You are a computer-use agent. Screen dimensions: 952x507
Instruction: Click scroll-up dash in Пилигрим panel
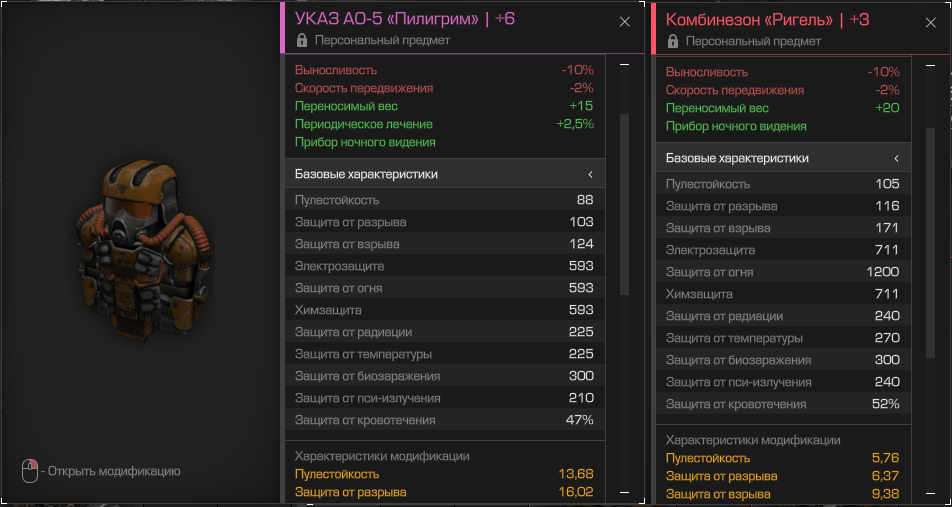625,65
